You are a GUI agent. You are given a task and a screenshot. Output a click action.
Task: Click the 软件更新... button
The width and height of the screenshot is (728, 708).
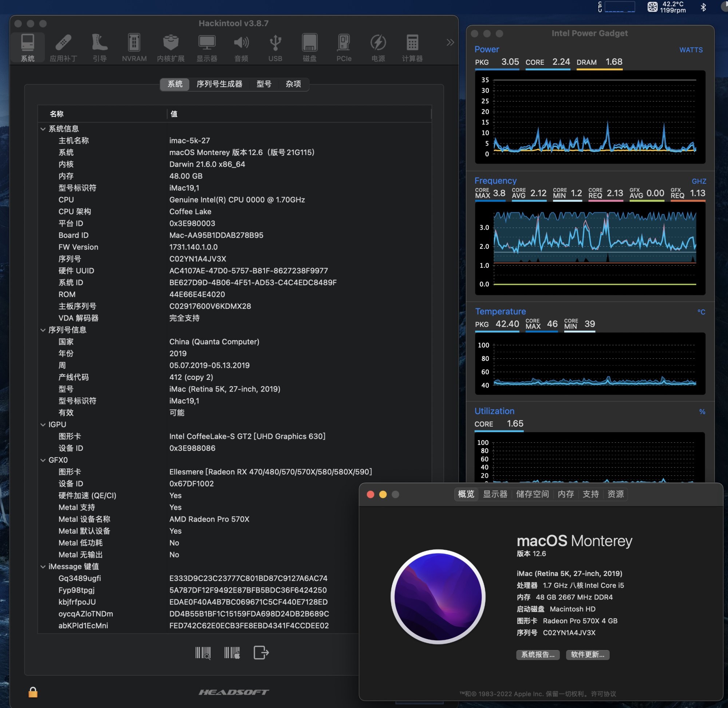(x=587, y=655)
